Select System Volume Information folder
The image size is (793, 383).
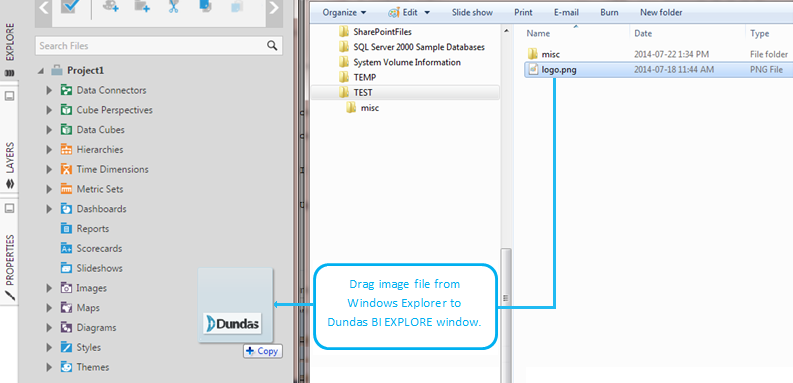(400, 62)
